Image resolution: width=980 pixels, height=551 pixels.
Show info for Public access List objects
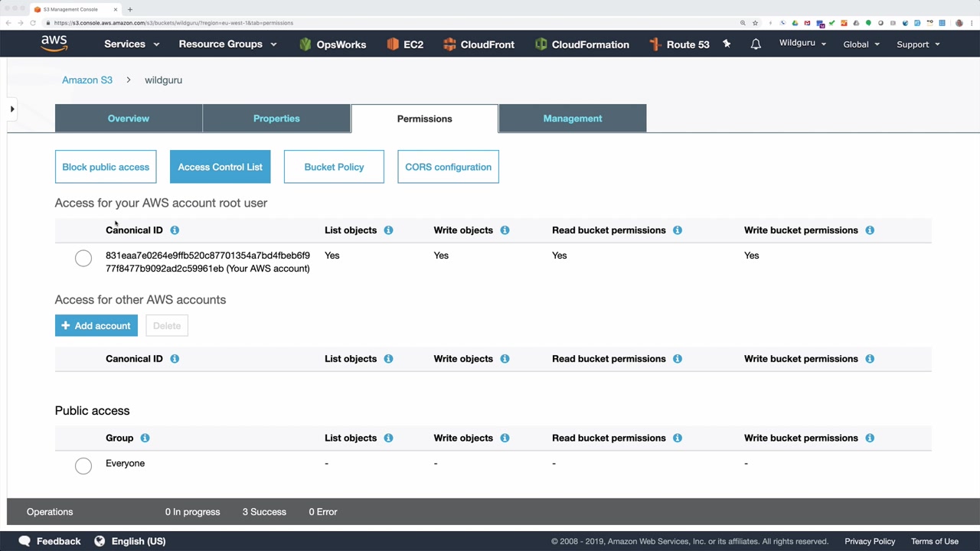(x=388, y=438)
